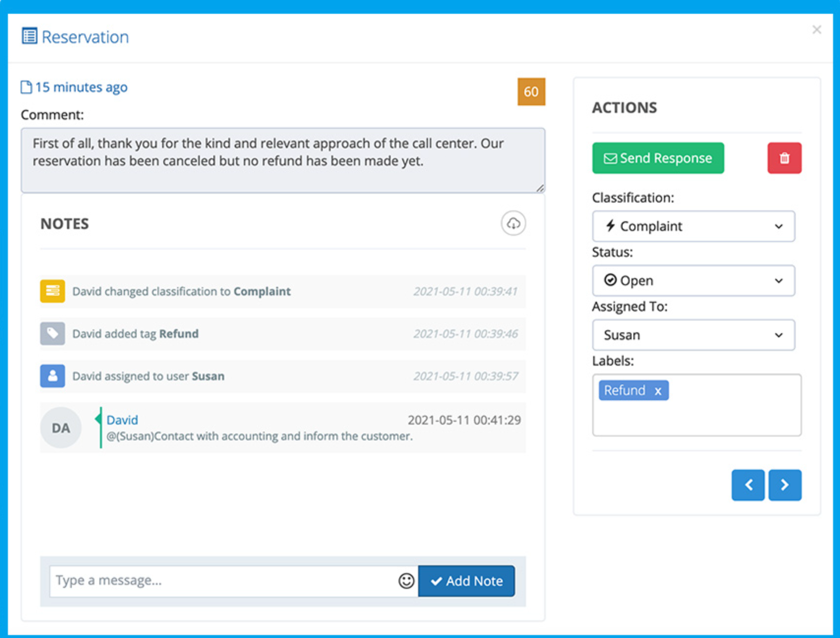Click the yellow classification-change note icon

coord(52,291)
